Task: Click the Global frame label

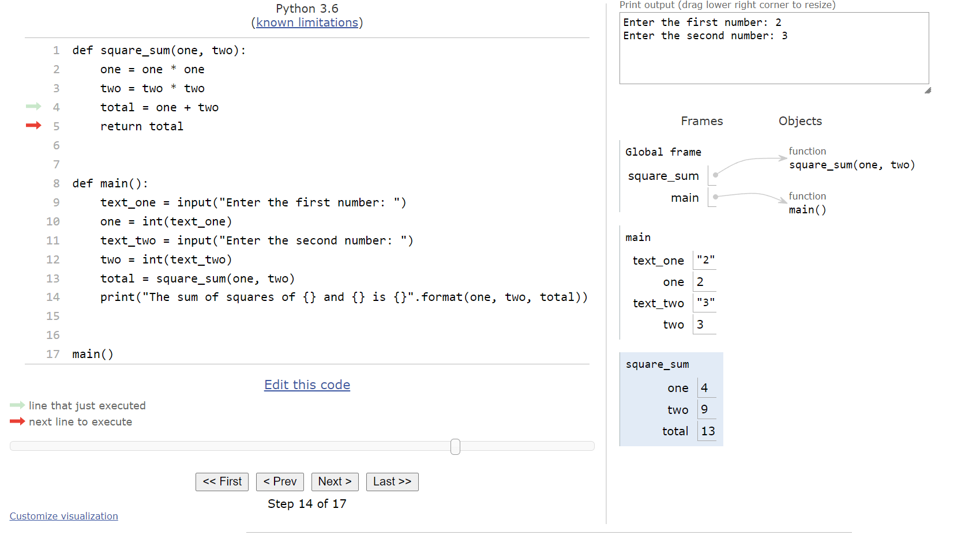Action: (663, 152)
